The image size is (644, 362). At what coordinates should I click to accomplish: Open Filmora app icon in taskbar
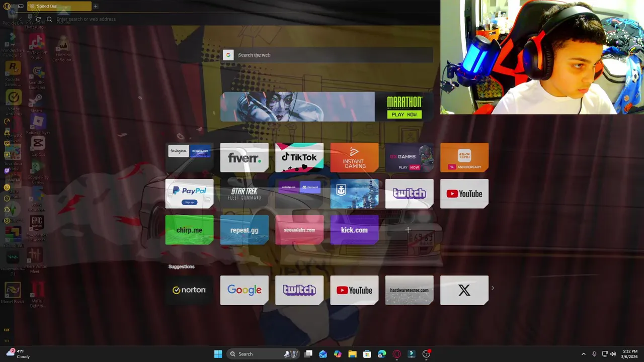click(x=411, y=354)
